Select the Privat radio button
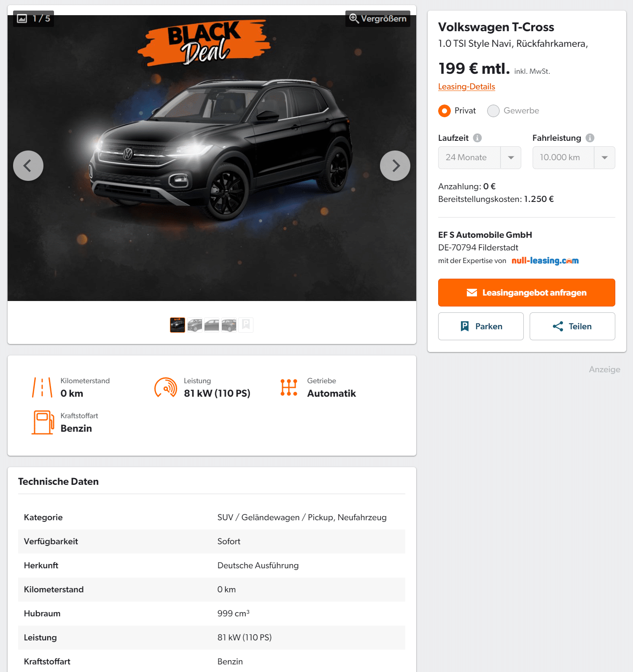The height and width of the screenshot is (672, 633). [x=444, y=111]
